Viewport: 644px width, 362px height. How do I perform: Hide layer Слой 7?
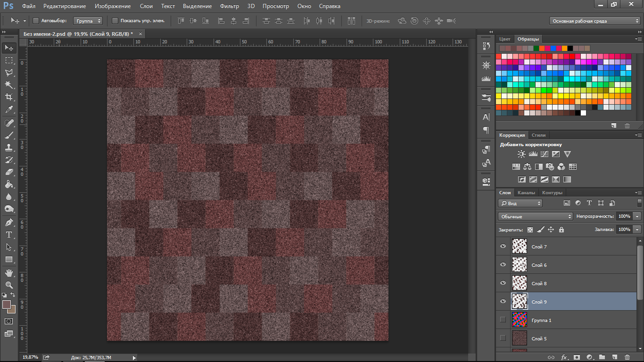click(x=503, y=247)
